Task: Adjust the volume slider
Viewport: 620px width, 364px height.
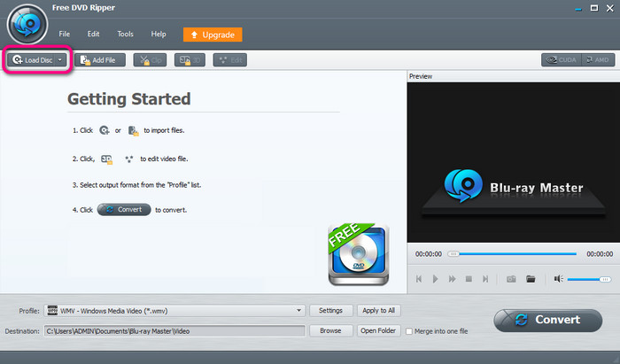Action: [x=589, y=280]
